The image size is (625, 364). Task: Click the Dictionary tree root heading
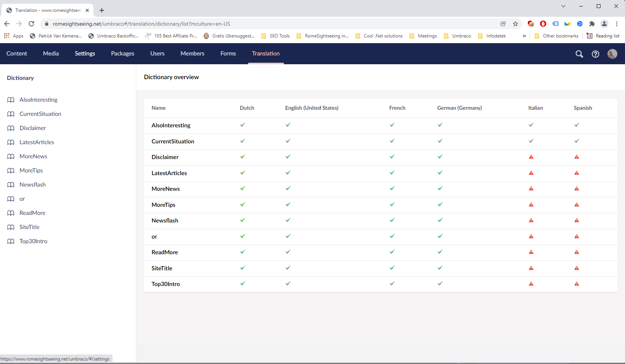tap(20, 78)
